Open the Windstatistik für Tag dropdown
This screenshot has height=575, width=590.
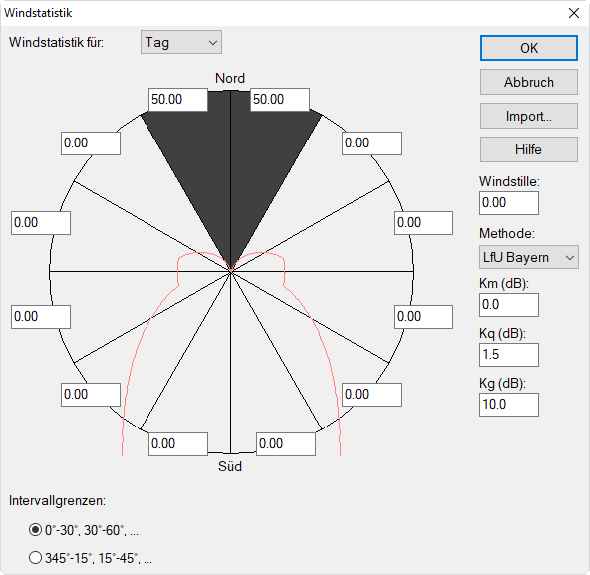tap(181, 43)
